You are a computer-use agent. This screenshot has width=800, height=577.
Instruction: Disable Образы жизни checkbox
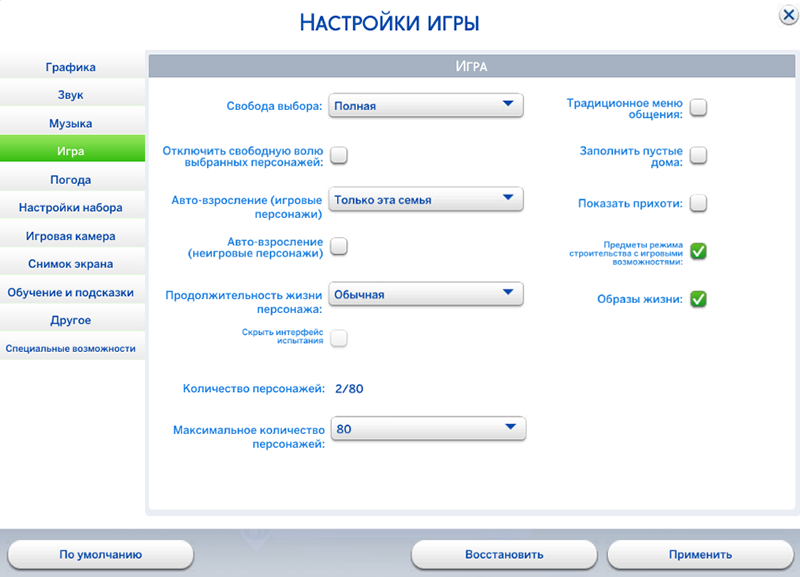[698, 299]
